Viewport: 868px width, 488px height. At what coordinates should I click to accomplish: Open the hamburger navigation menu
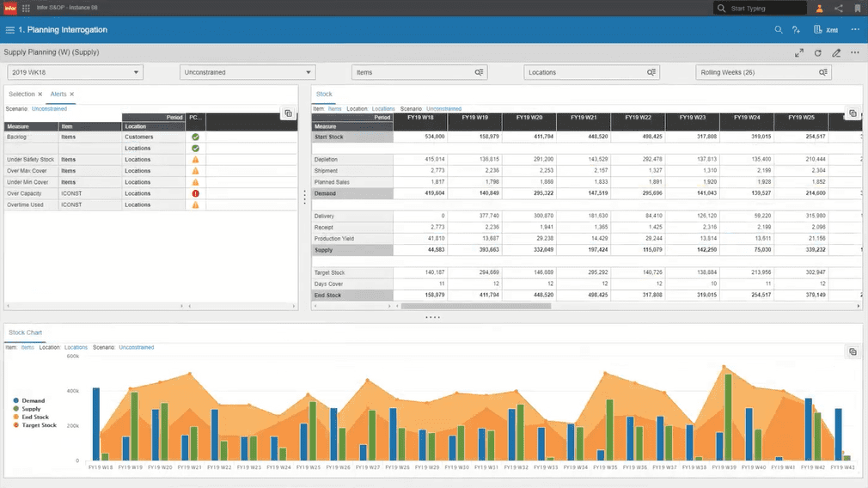click(10, 30)
